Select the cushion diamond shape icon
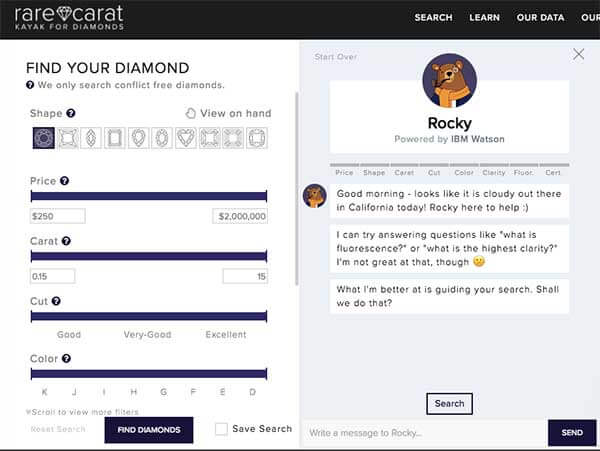The height and width of the screenshot is (451, 600). [68, 138]
